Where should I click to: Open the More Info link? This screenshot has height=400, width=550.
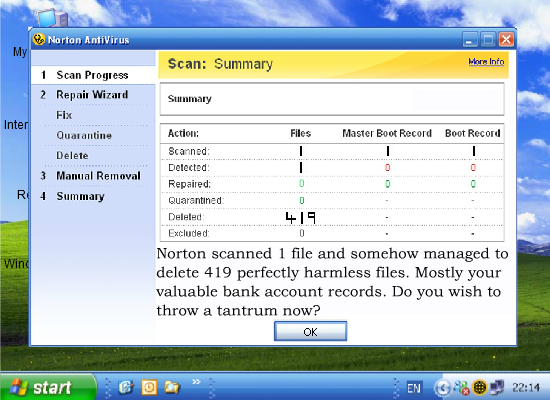486,62
